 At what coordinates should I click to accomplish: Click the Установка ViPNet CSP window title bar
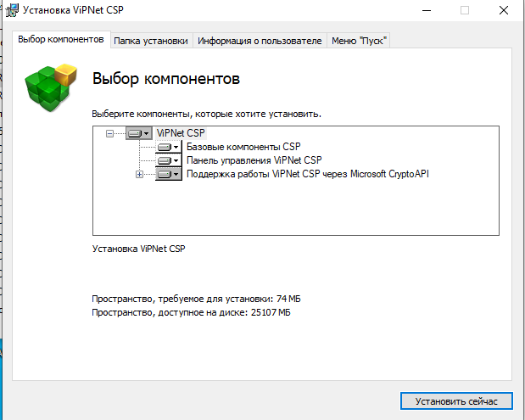click(x=254, y=11)
